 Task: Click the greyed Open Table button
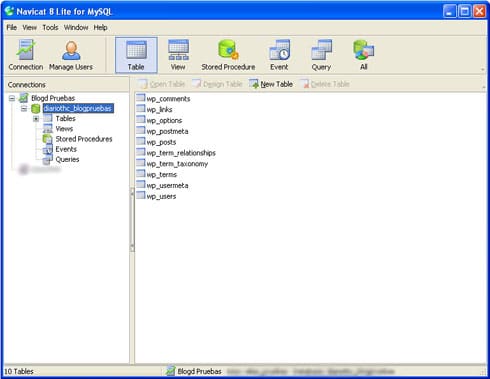(x=162, y=84)
